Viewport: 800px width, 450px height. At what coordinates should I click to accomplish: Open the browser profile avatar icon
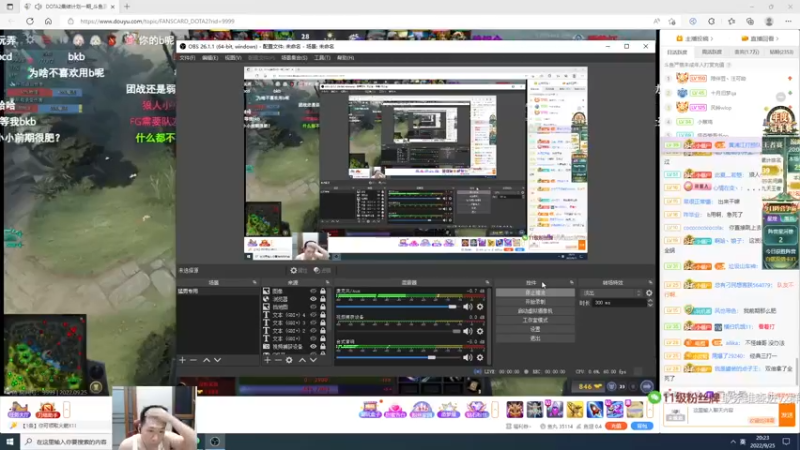tap(769, 21)
